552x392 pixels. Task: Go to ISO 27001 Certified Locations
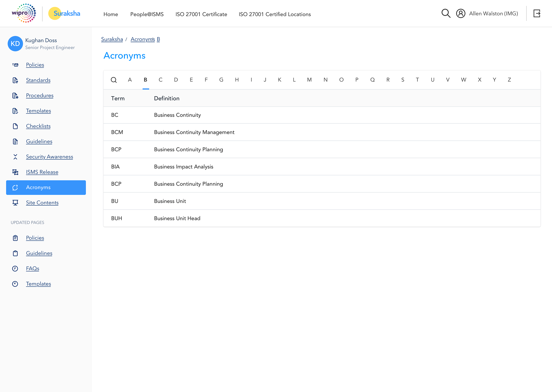(x=275, y=14)
